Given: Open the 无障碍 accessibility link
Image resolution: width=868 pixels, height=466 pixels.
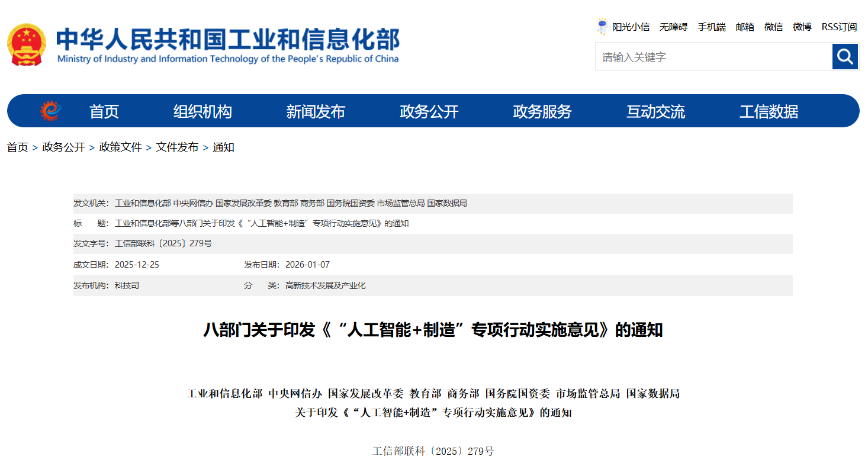Looking at the screenshot, I should (x=673, y=27).
